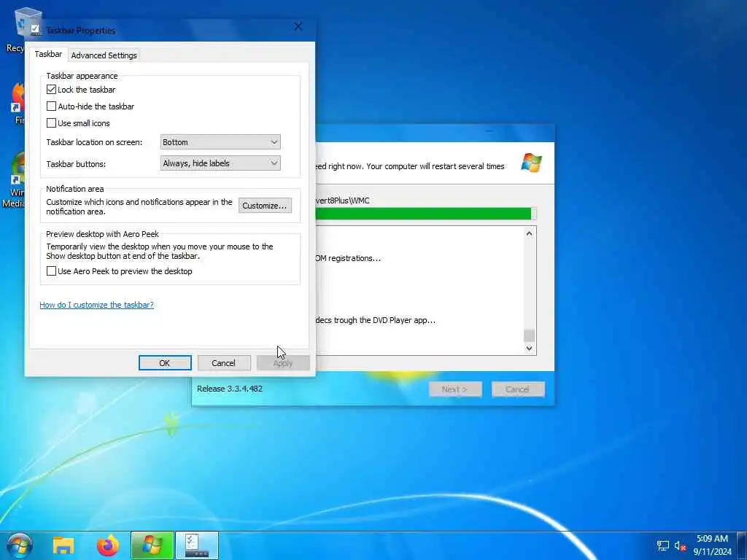Click the Release 3.3.4.482 text
Viewport: 747px width, 560px height.
(x=230, y=389)
